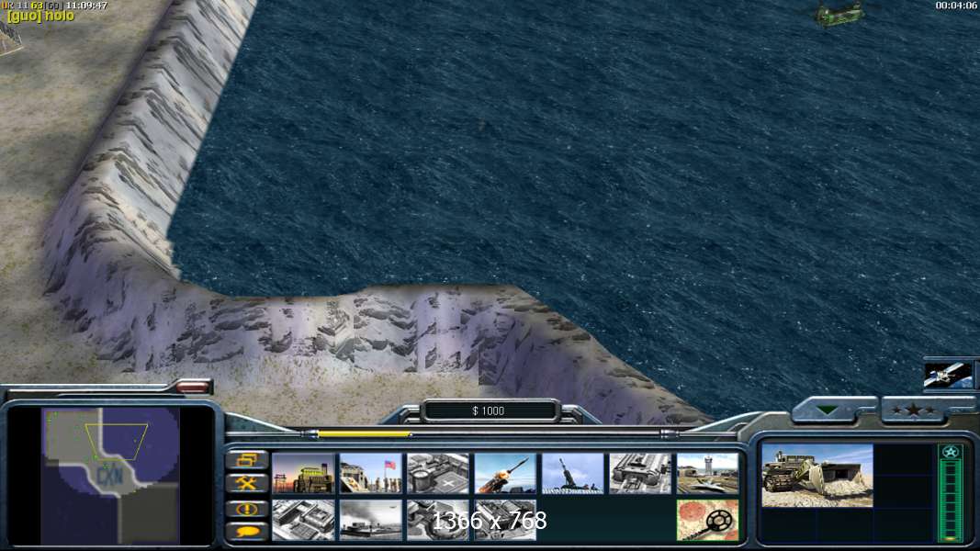Click the "11:09:47" clock text
Screen dimensions: 980x551
click(86, 5)
